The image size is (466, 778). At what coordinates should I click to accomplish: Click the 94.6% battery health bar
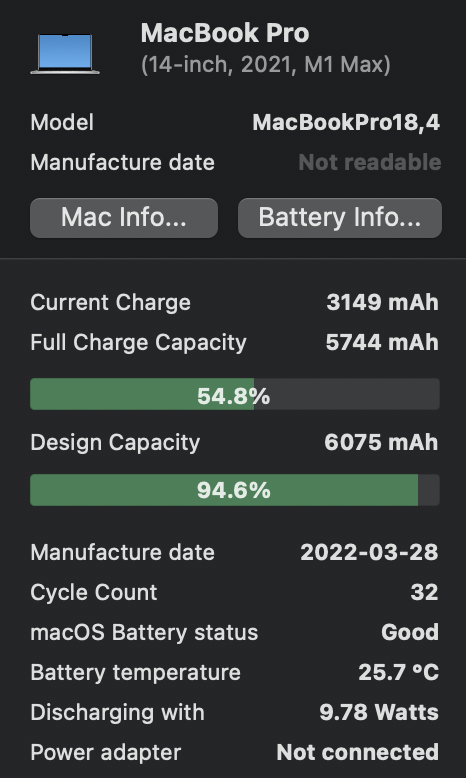[x=235, y=490]
